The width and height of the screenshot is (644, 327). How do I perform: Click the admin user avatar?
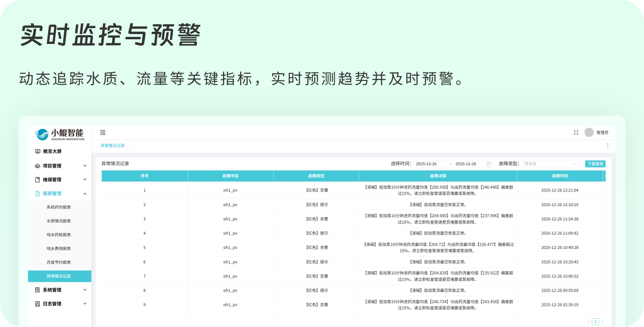point(589,133)
